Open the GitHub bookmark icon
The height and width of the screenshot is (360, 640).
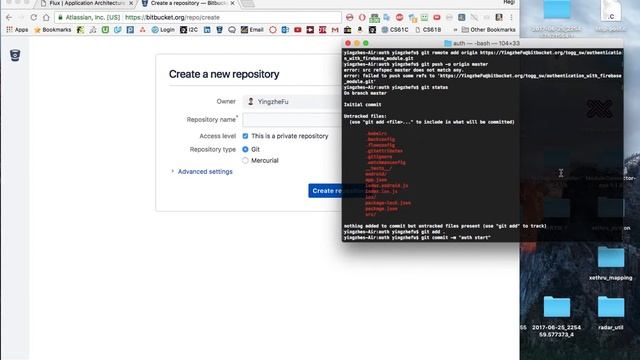click(372, 30)
